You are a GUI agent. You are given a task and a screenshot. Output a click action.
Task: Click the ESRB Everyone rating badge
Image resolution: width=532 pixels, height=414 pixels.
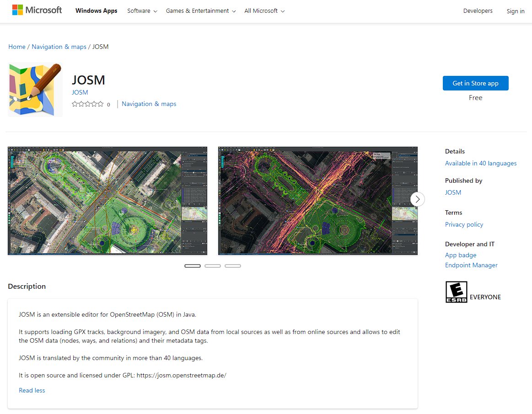click(456, 292)
